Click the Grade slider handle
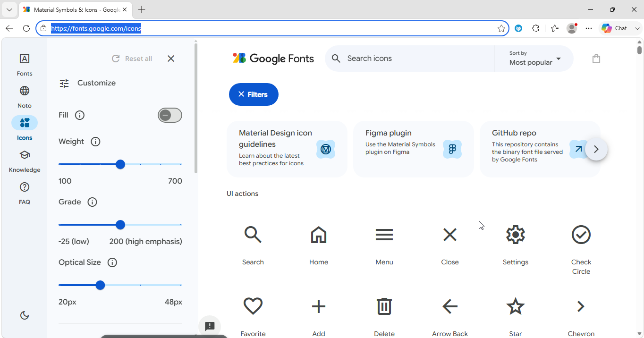The width and height of the screenshot is (644, 338). (120, 225)
